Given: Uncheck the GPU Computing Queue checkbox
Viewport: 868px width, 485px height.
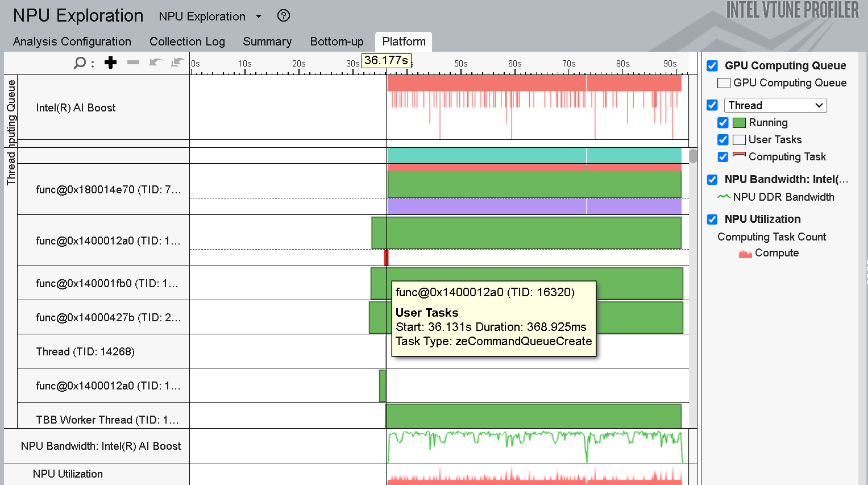Looking at the screenshot, I should click(712, 66).
